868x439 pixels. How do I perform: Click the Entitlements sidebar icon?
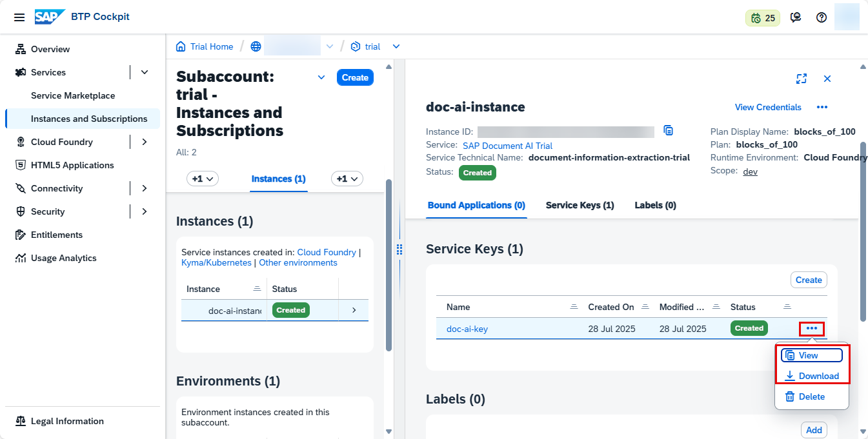20,235
